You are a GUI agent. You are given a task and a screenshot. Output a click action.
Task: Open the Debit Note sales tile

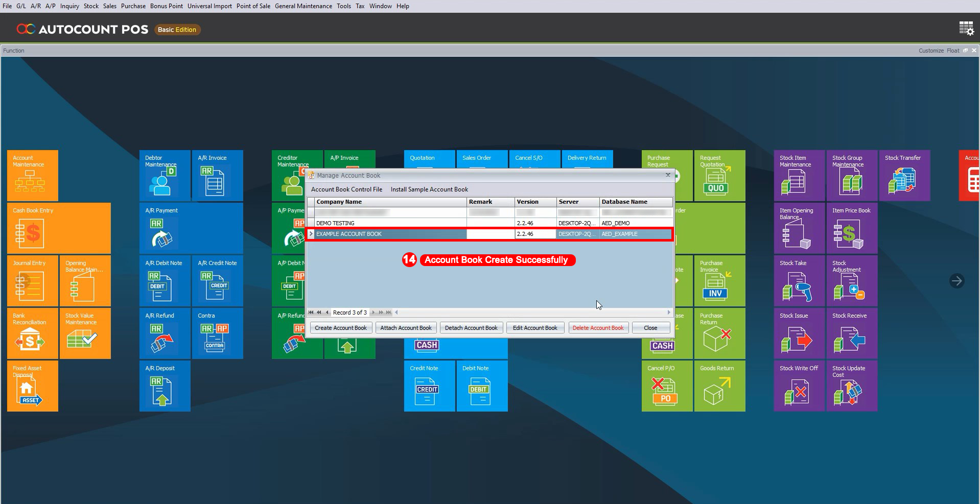coord(482,386)
